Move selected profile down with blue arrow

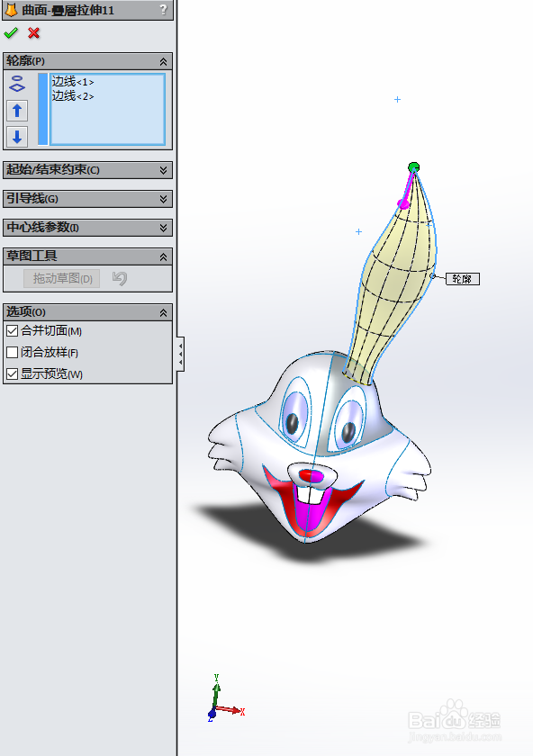click(x=17, y=137)
